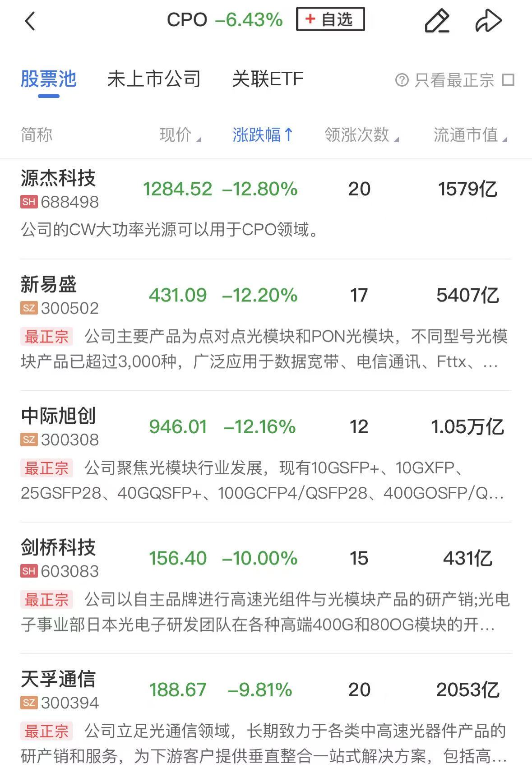Select the 股票池 tab
This screenshot has width=532, height=782.
point(48,79)
